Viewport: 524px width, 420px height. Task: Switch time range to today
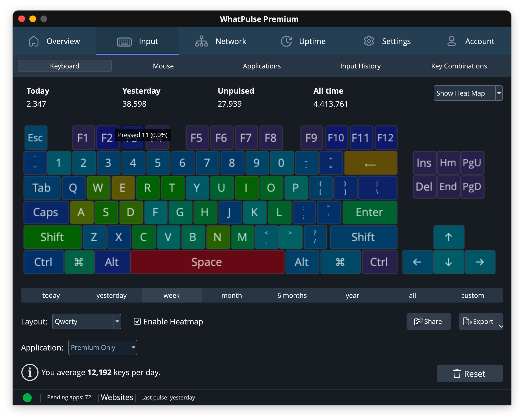[x=51, y=295]
